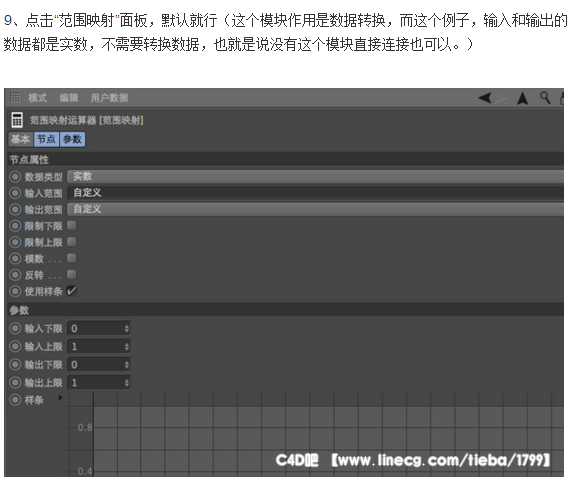
Task: Click the 输出范围 animation dot
Action: pyautogui.click(x=15, y=209)
